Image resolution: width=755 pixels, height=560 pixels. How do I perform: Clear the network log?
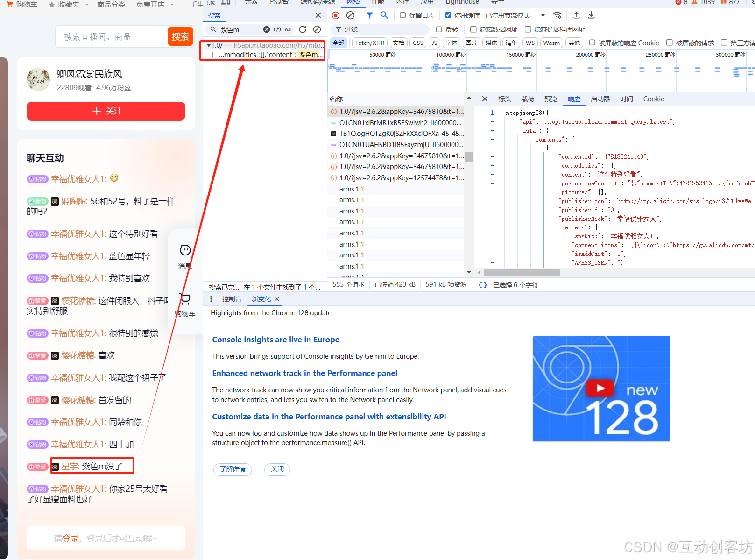pyautogui.click(x=350, y=15)
